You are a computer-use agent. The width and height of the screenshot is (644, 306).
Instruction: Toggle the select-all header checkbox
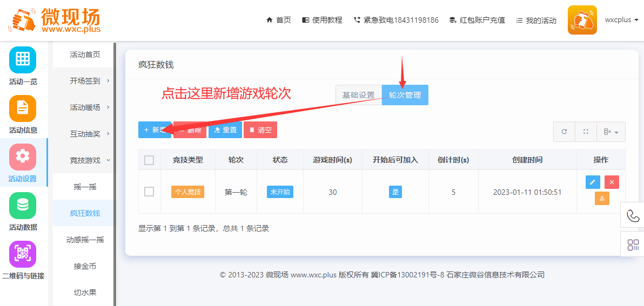(x=149, y=160)
